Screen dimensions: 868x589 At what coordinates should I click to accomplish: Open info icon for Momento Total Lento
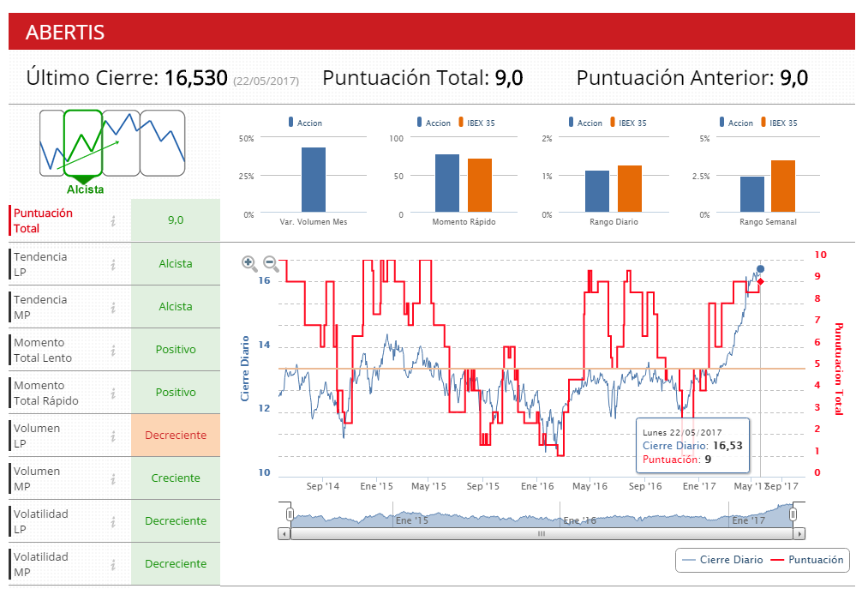click(x=113, y=350)
